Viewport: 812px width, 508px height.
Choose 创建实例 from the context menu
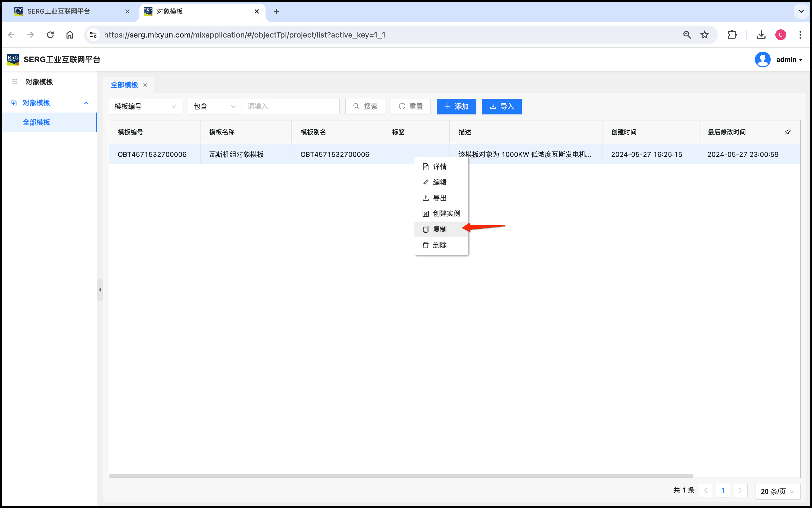click(x=446, y=213)
